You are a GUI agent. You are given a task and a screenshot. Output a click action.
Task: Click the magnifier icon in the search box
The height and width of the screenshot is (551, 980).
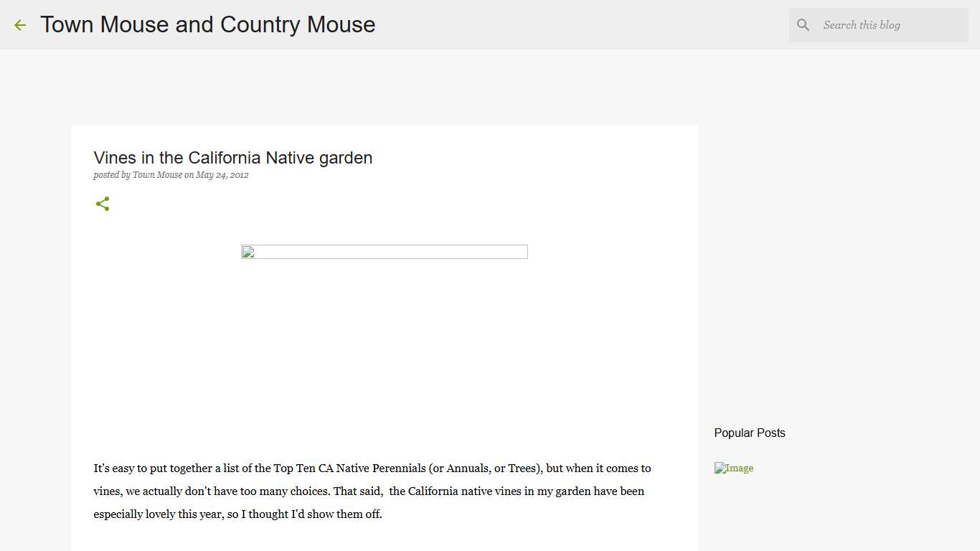pyautogui.click(x=804, y=25)
